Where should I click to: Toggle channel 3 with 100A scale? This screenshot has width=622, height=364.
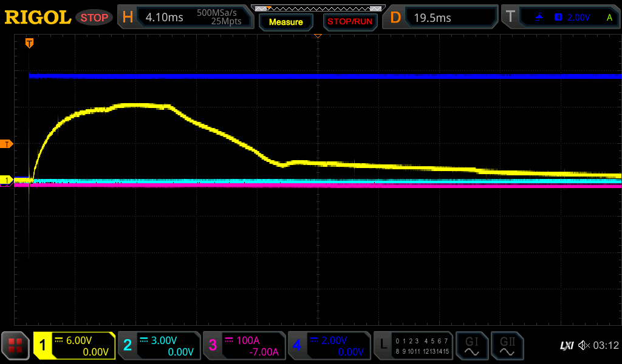click(x=244, y=346)
